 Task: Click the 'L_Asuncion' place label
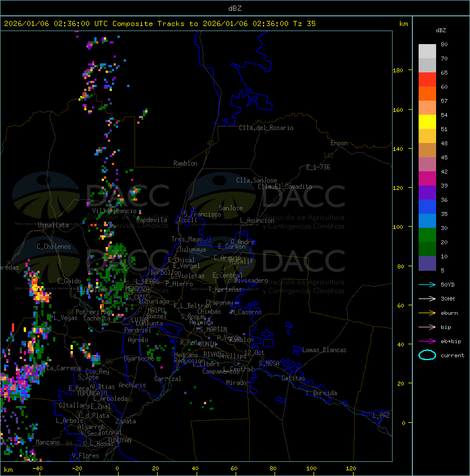tap(257, 220)
